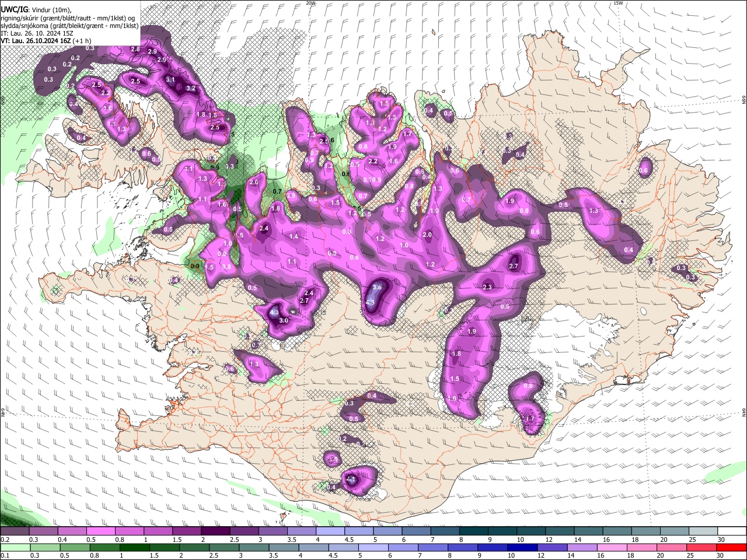Screen dimensions: 747x560
Task: Click the '0.1' label at the lower legend start
Action: point(4,556)
